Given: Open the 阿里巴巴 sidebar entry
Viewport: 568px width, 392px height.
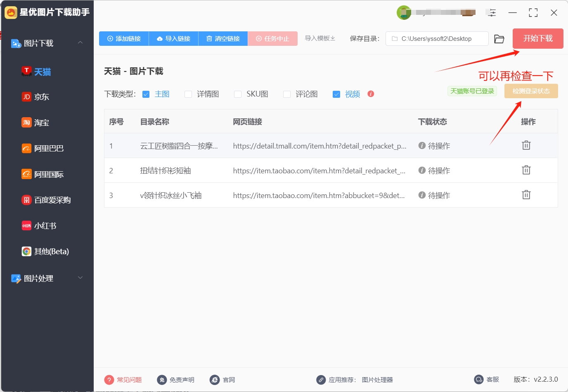Looking at the screenshot, I should (43, 149).
